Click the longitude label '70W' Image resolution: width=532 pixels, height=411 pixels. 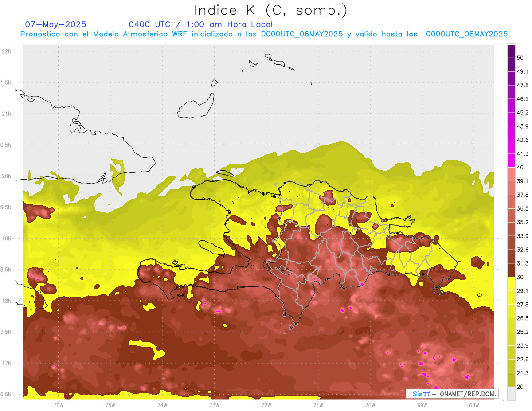pos(370,405)
